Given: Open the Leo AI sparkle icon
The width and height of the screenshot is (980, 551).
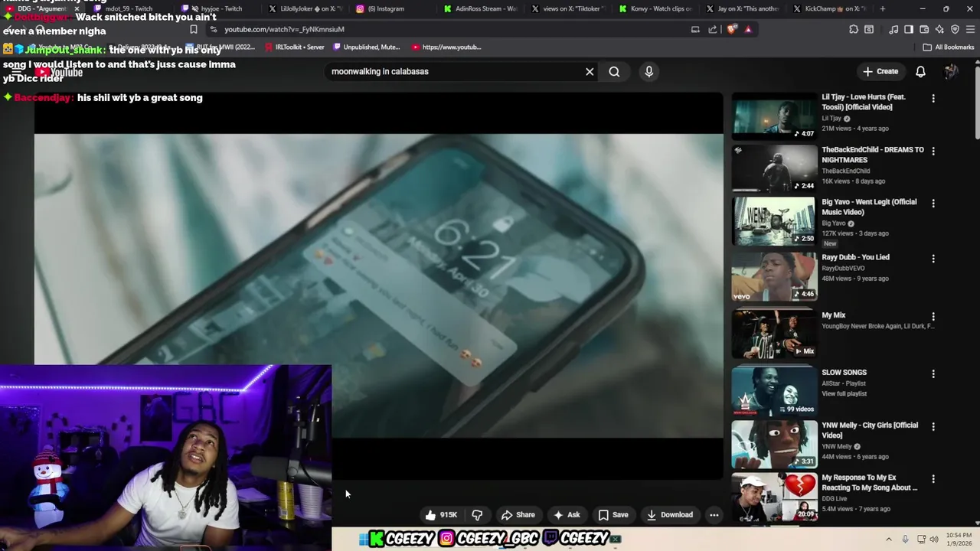Looking at the screenshot, I should pyautogui.click(x=939, y=29).
